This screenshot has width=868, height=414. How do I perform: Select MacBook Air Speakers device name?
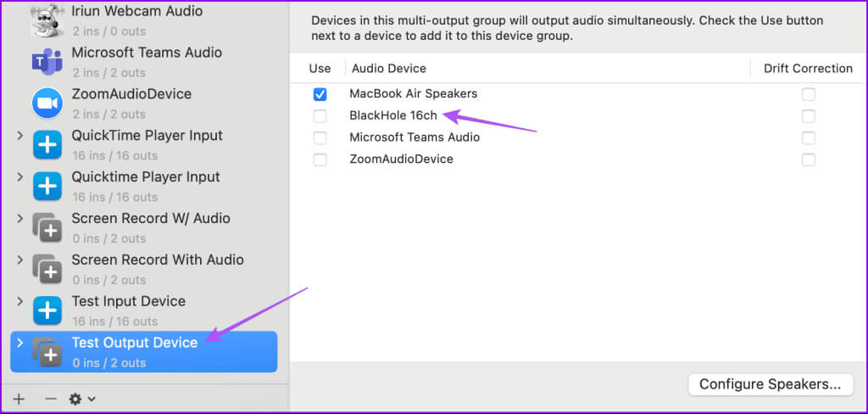click(x=413, y=93)
